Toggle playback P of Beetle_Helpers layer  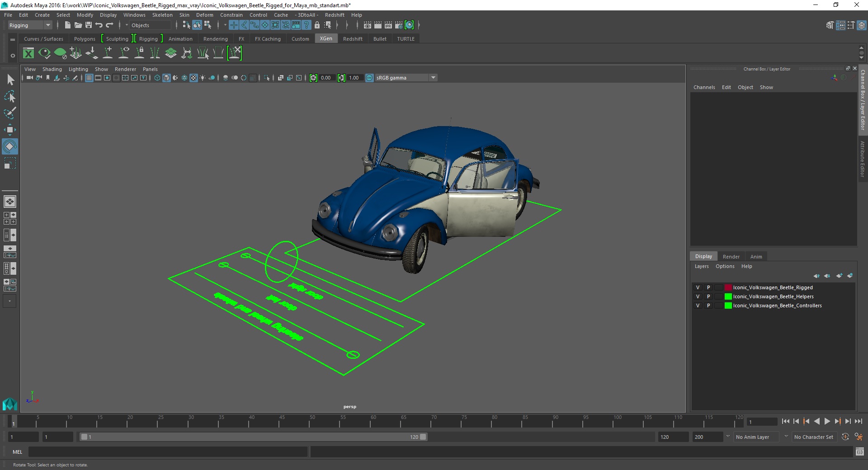(708, 297)
